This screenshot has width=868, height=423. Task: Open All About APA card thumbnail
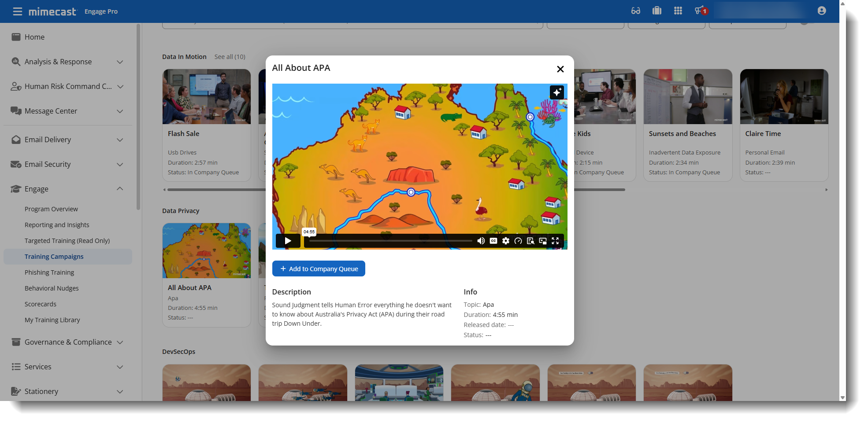point(207,250)
